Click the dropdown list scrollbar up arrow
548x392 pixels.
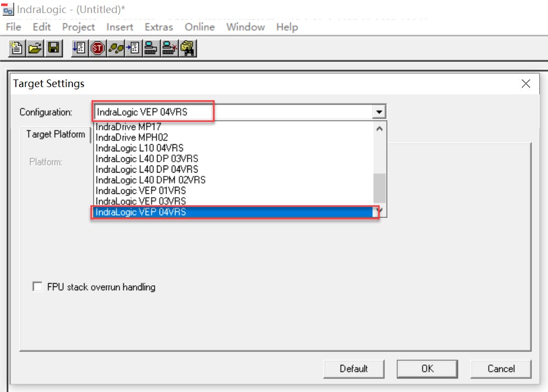click(x=380, y=128)
